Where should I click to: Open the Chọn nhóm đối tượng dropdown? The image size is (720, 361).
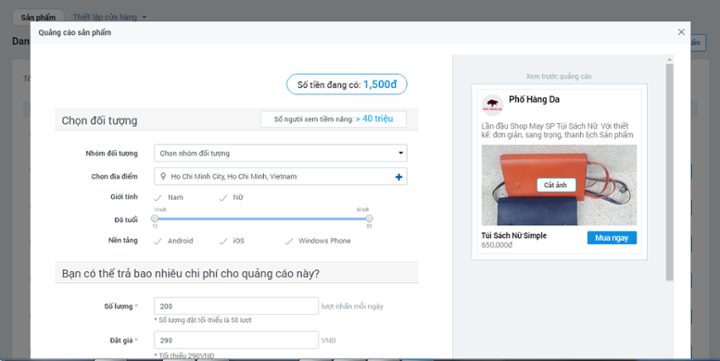pos(281,153)
